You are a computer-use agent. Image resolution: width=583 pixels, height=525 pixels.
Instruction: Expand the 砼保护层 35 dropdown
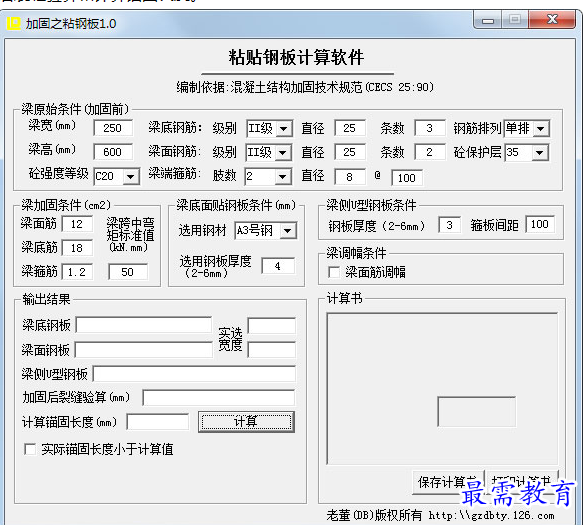click(540, 152)
